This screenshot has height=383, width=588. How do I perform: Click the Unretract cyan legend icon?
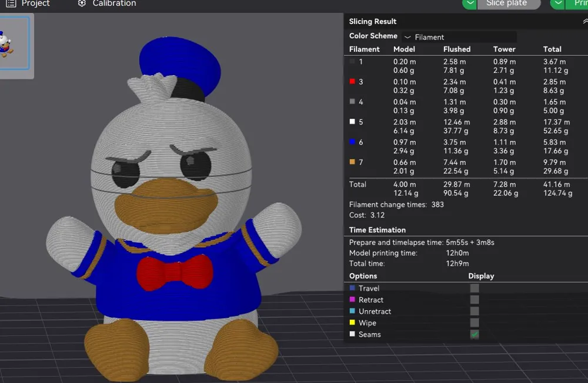click(x=352, y=311)
